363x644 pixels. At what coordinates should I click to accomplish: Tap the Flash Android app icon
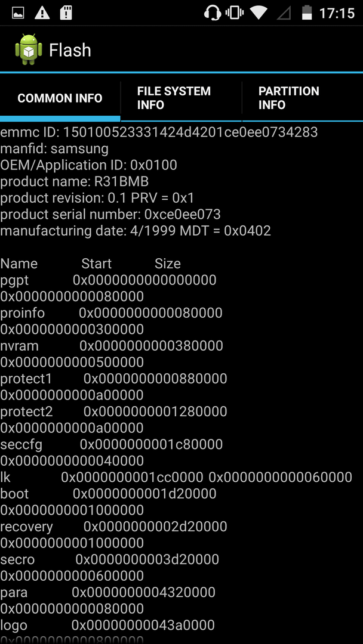click(29, 49)
